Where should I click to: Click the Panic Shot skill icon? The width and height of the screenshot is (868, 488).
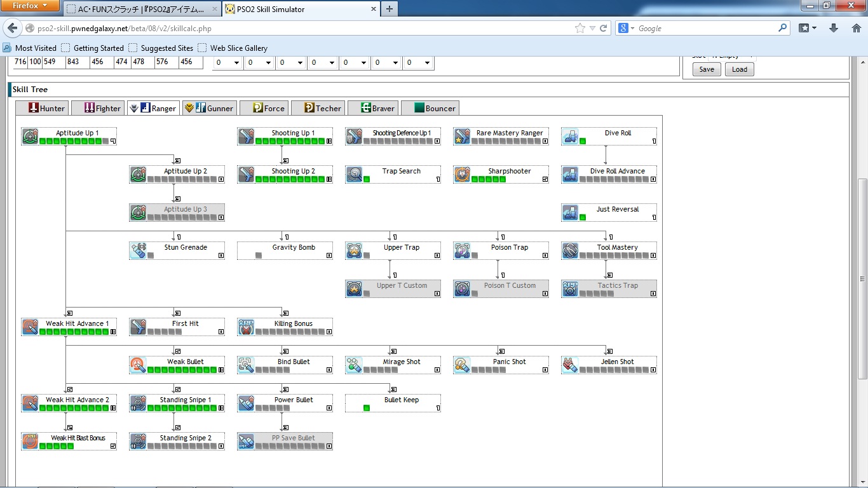(462, 365)
